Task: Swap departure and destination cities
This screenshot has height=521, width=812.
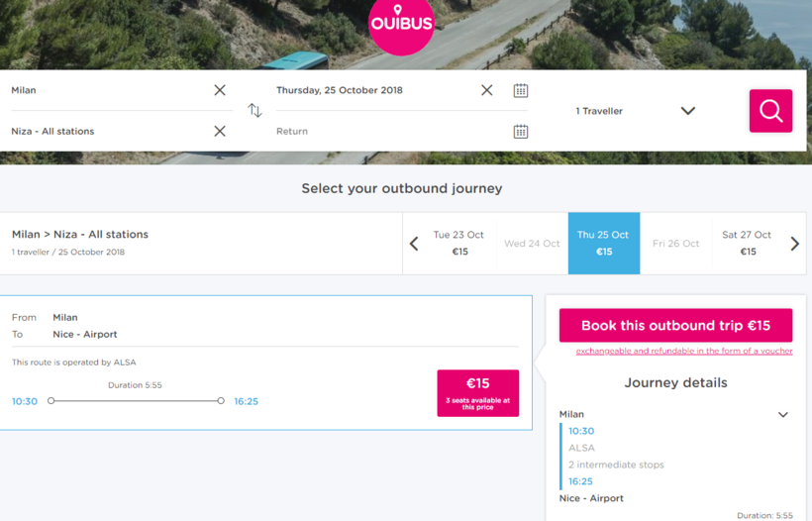Action: click(x=254, y=111)
